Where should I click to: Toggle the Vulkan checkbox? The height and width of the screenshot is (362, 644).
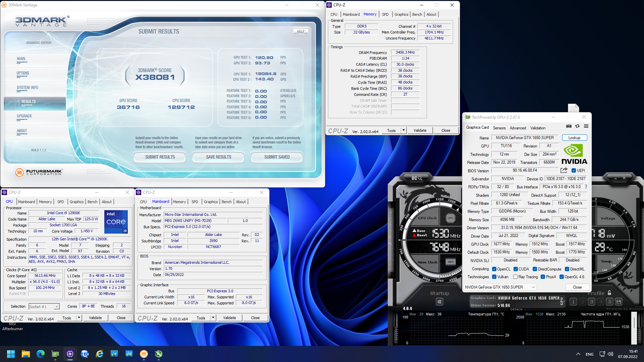[x=494, y=277]
